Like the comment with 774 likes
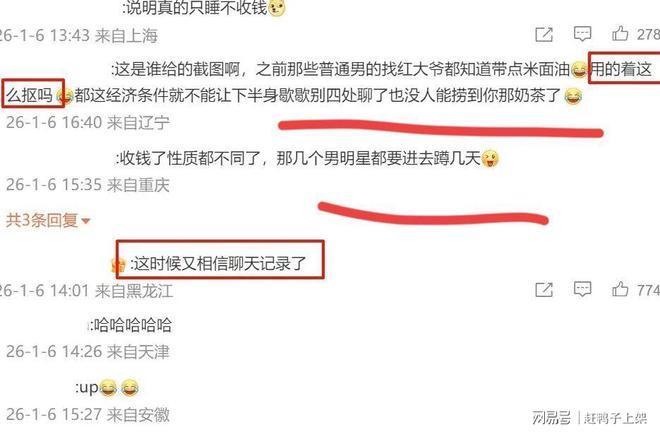The height and width of the screenshot is (432, 660). click(x=620, y=289)
